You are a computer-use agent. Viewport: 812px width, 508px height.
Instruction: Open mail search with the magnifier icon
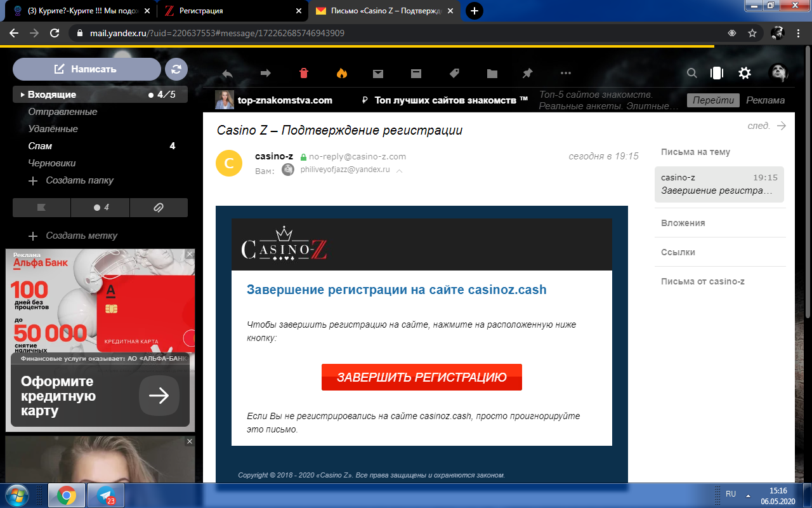692,74
